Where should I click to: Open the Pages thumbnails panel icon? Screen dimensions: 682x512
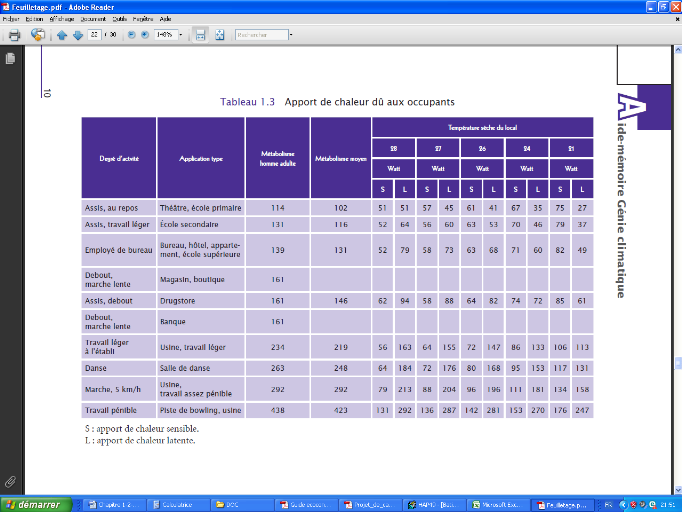pyautogui.click(x=10, y=58)
